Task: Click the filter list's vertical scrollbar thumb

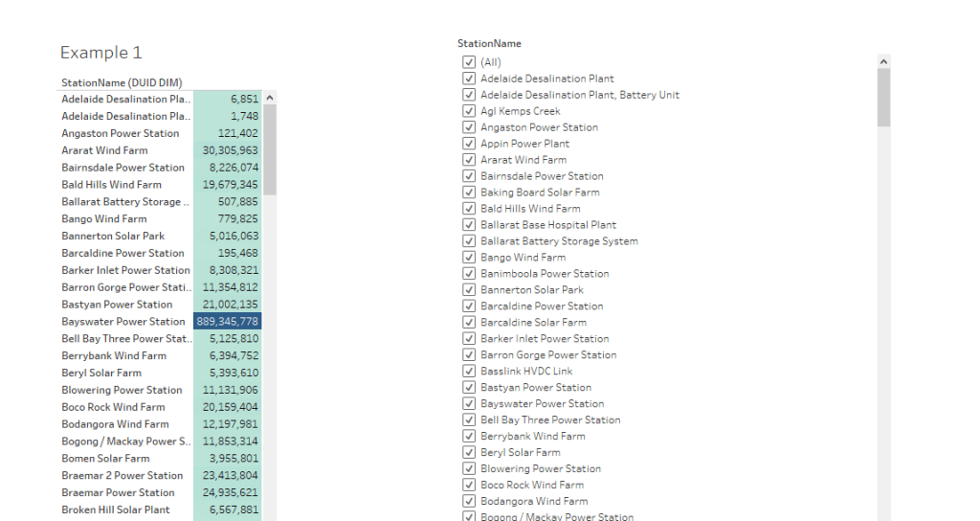Action: 883,98
